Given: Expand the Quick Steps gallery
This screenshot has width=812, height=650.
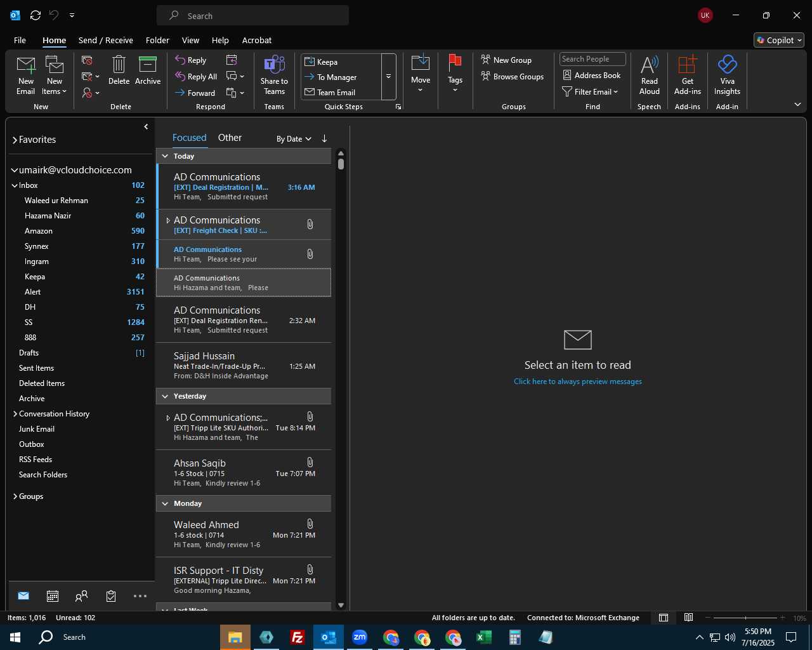Looking at the screenshot, I should coord(388,77).
